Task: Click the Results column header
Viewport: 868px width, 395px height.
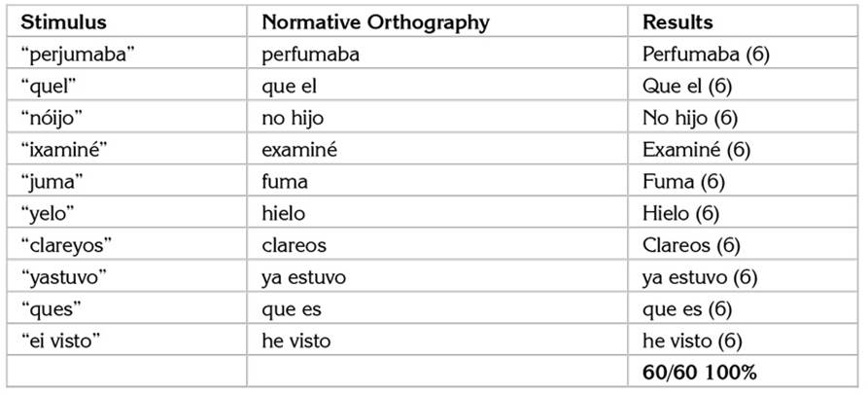Action: coord(677,21)
